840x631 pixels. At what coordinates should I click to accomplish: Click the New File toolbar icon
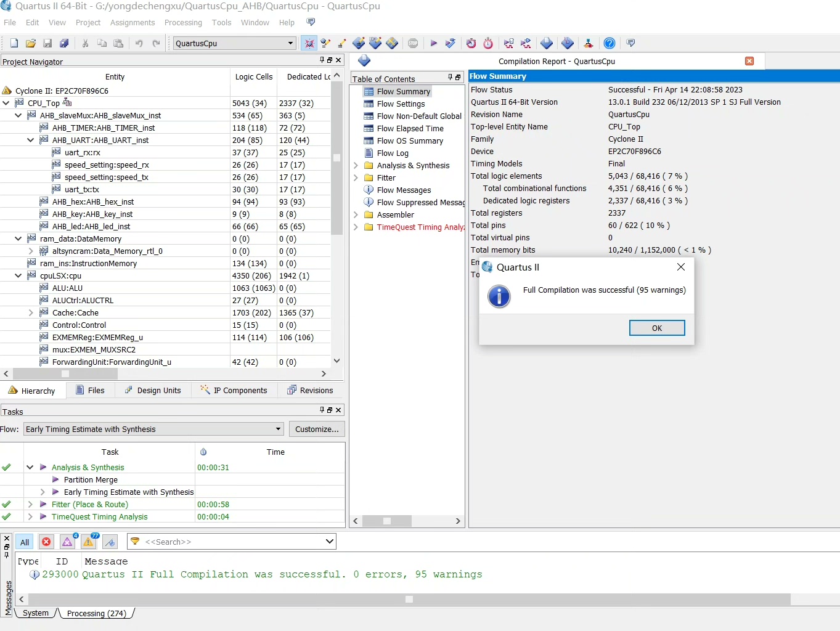pos(14,43)
